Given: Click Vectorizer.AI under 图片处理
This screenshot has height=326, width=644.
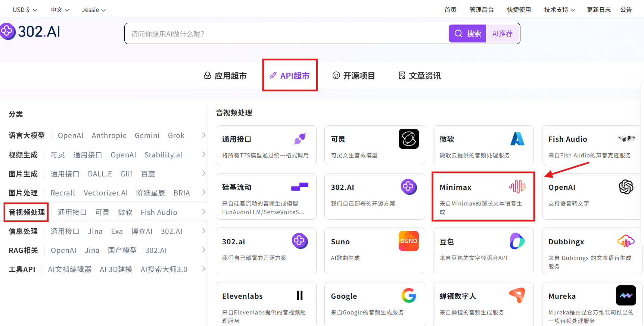Looking at the screenshot, I should pos(106,193).
